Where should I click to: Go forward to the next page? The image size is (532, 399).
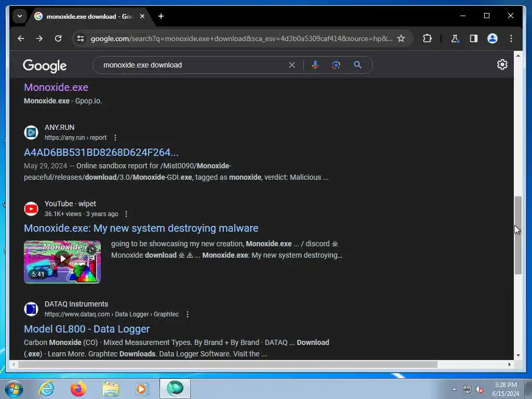coord(39,38)
